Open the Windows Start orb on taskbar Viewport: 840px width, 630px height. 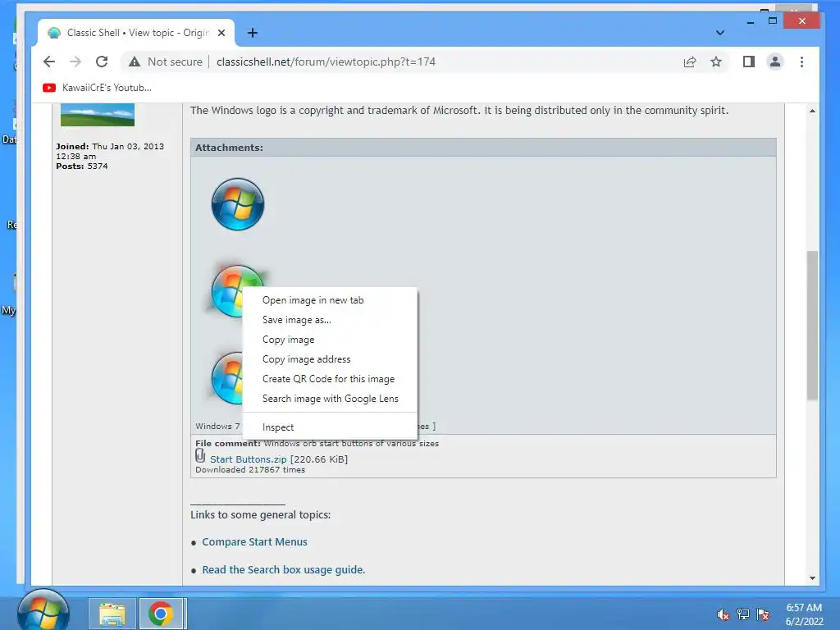click(x=43, y=610)
